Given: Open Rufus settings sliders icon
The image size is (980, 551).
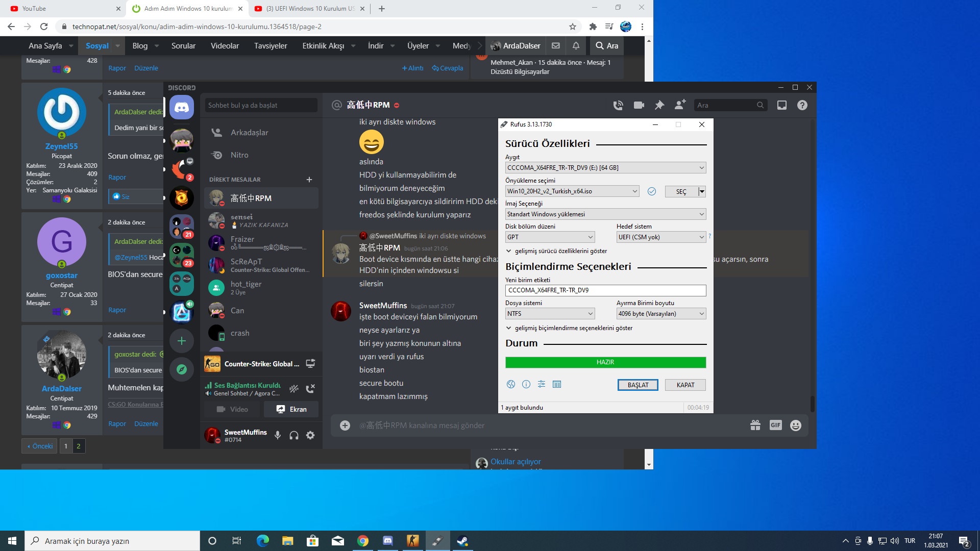Looking at the screenshot, I should click(x=542, y=384).
